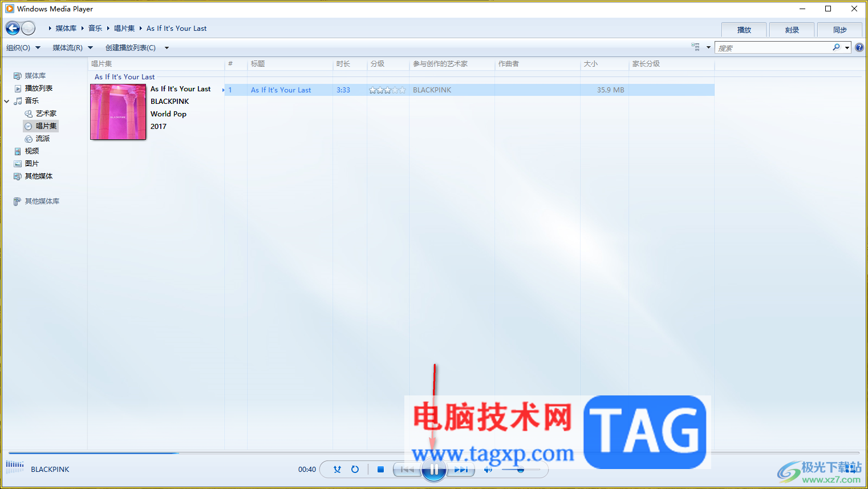This screenshot has width=868, height=489.
Task: Click inside the 搜索 search box
Action: (773, 48)
